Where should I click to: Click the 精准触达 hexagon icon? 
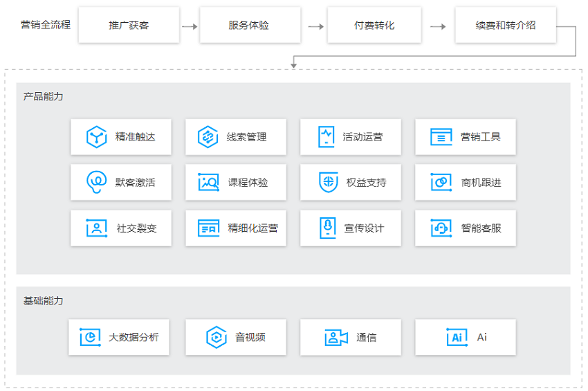tap(96, 137)
